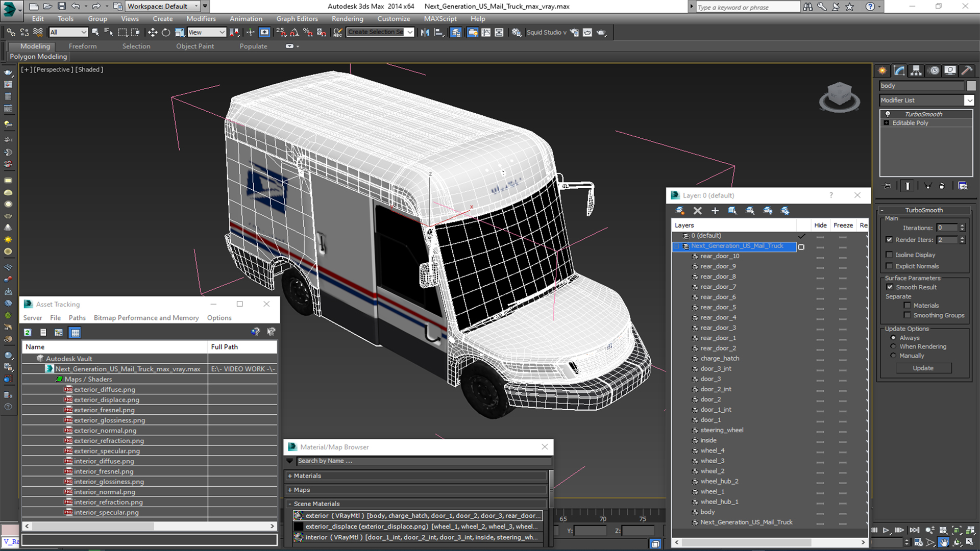The width and height of the screenshot is (980, 551).
Task: Select the Move transform tool
Action: (x=152, y=32)
